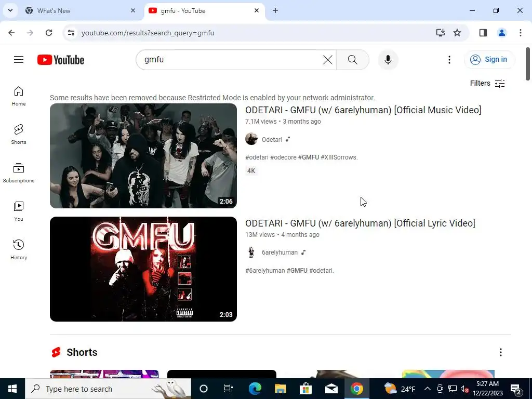Bookmark this page with star icon
Image resolution: width=532 pixels, height=399 pixels.
457,33
